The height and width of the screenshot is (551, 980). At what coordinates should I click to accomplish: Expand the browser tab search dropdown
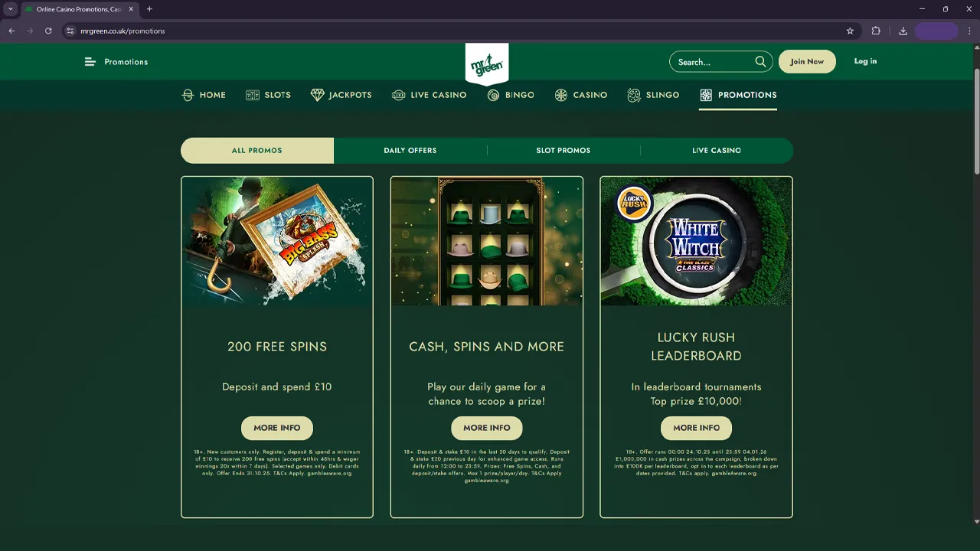(x=11, y=9)
